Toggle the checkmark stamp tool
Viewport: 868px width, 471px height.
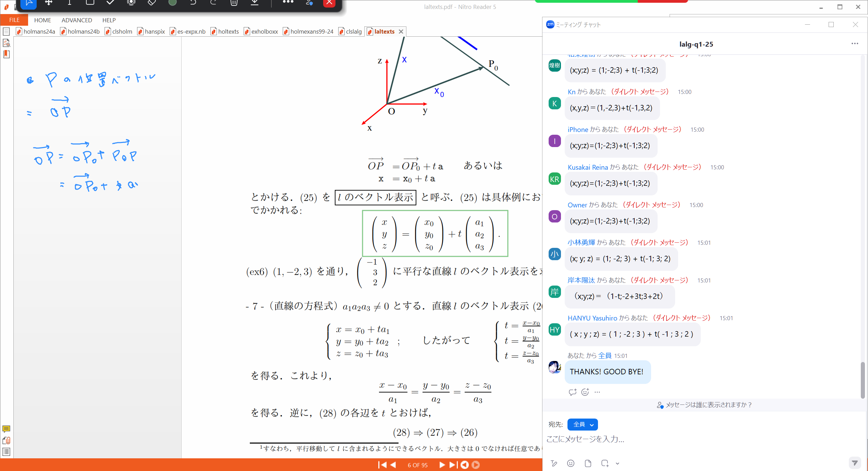[110, 3]
